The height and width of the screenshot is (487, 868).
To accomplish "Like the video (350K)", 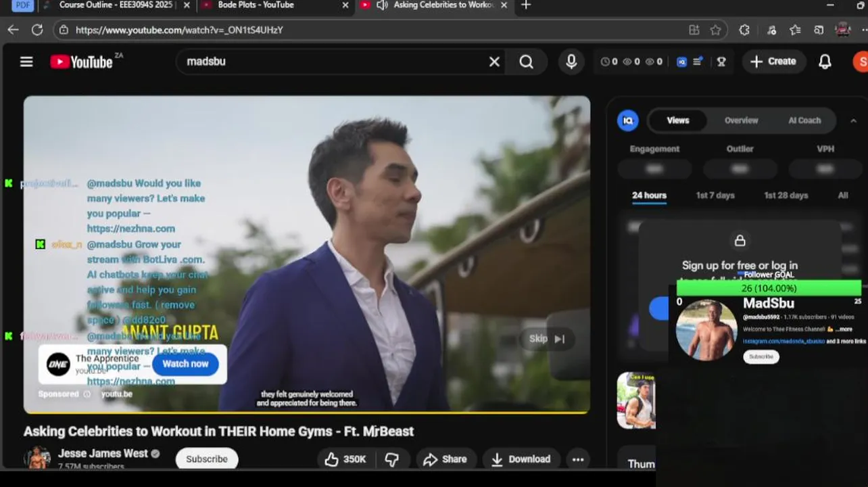I will tap(345, 459).
